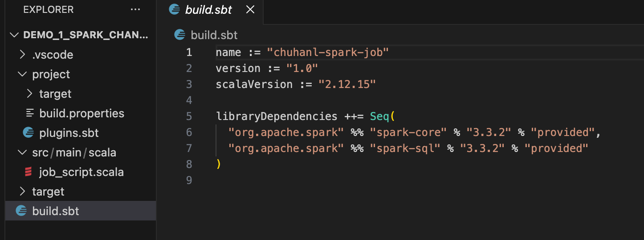Collapse the project folder chevron
Viewport: 644px width, 240px height.
point(23,74)
